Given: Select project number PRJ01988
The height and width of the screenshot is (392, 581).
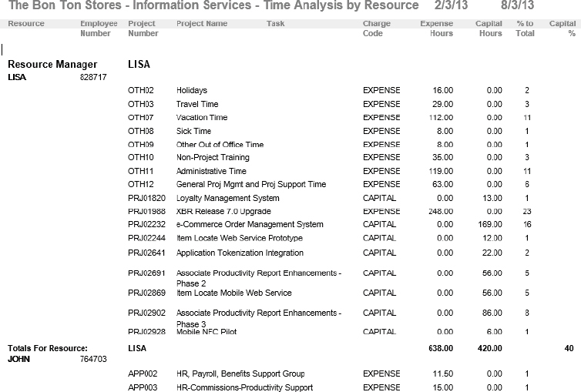Looking at the screenshot, I should tap(146, 211).
